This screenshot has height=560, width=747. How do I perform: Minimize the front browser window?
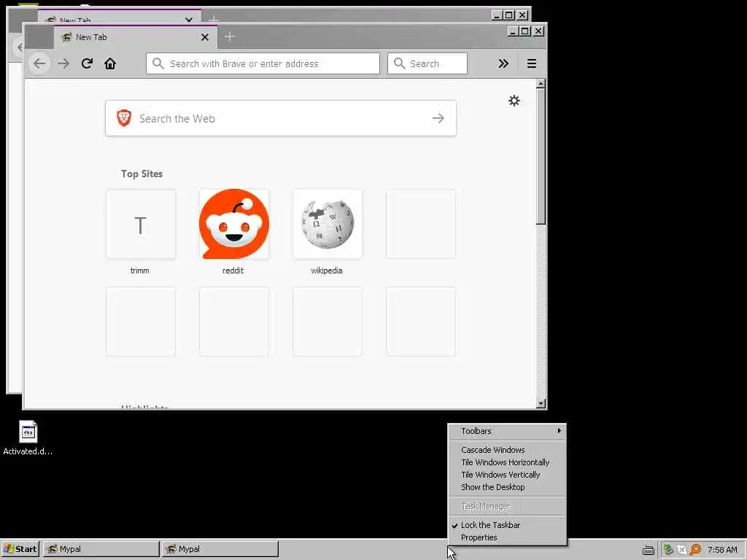[x=513, y=31]
